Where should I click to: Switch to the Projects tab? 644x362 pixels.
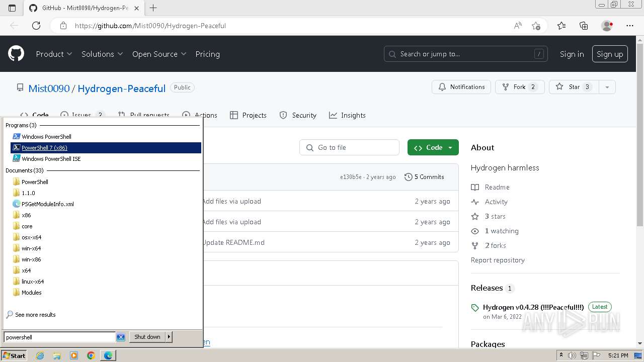[x=248, y=115]
